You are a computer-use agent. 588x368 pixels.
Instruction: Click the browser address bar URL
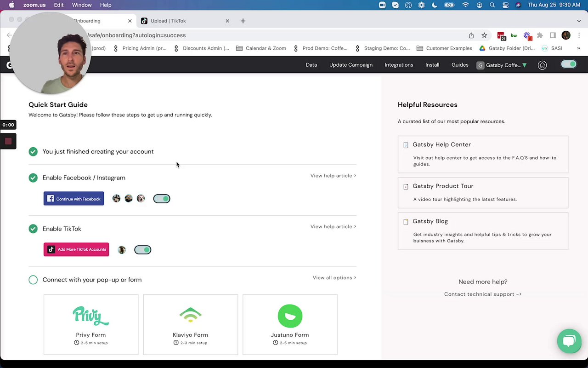point(137,35)
